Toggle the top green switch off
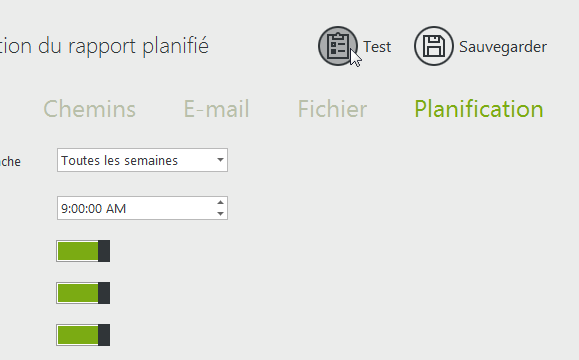579x360 pixels. pos(83,251)
